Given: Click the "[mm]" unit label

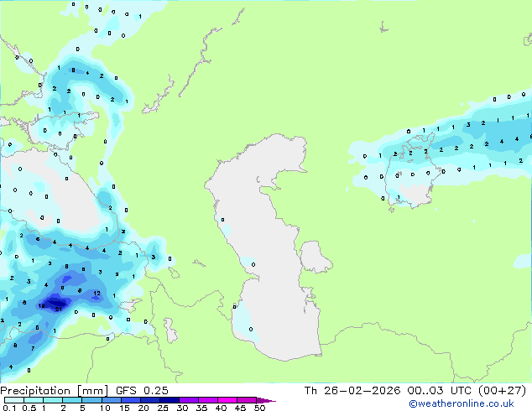Looking at the screenshot, I should click(92, 391).
